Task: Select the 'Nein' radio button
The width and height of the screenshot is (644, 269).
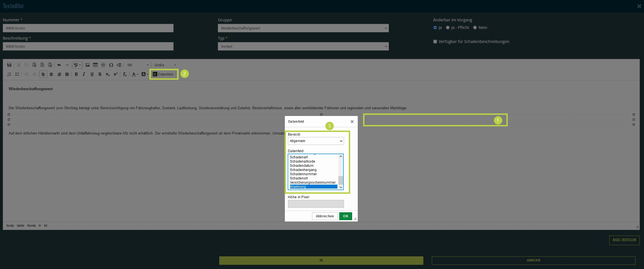Action: pyautogui.click(x=475, y=28)
